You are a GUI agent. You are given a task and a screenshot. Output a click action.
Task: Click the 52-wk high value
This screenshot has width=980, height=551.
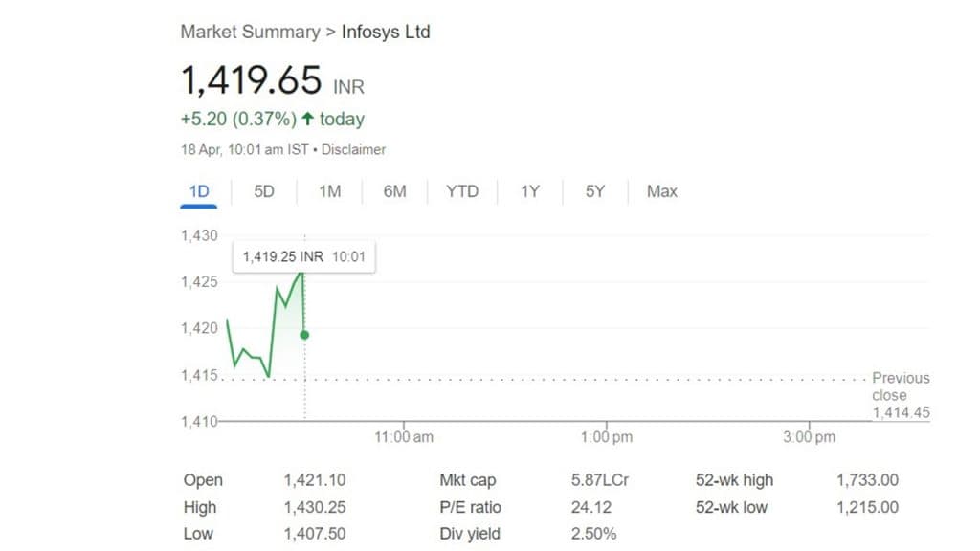coord(867,480)
